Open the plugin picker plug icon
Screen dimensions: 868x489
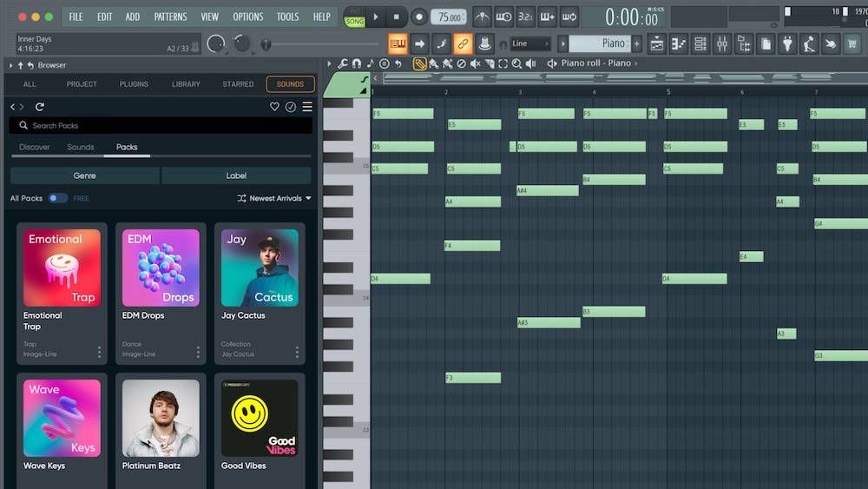(787, 43)
